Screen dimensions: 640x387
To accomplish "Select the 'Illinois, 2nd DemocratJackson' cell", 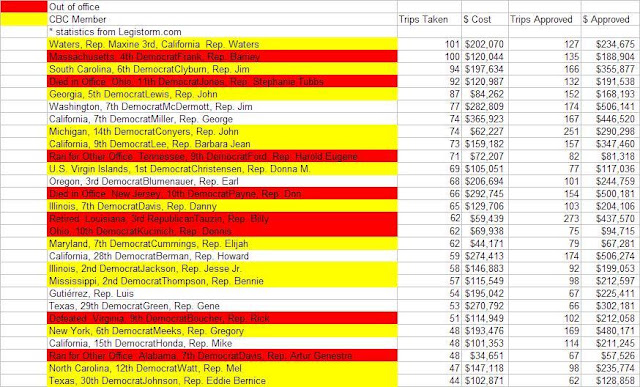I will click(222, 269).
